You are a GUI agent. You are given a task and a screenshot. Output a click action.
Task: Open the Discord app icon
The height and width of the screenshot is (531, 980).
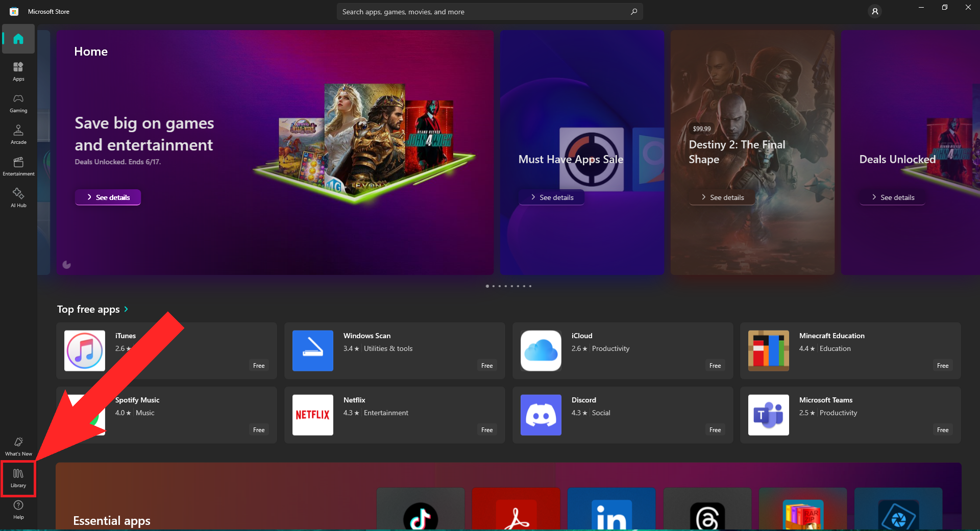point(541,415)
